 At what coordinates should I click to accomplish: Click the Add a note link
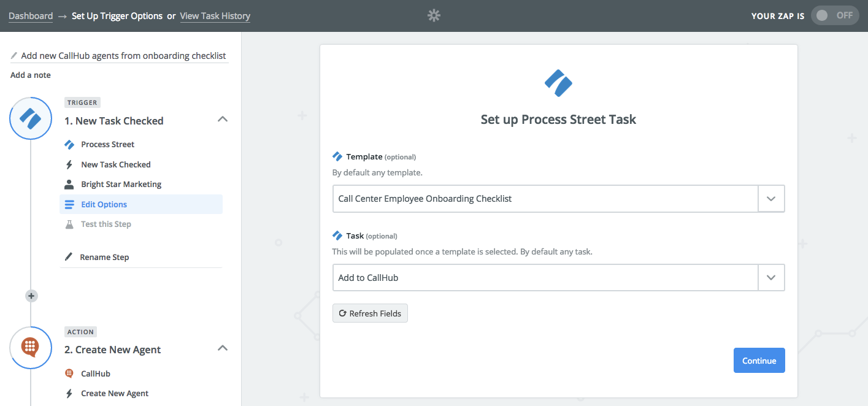click(x=31, y=75)
